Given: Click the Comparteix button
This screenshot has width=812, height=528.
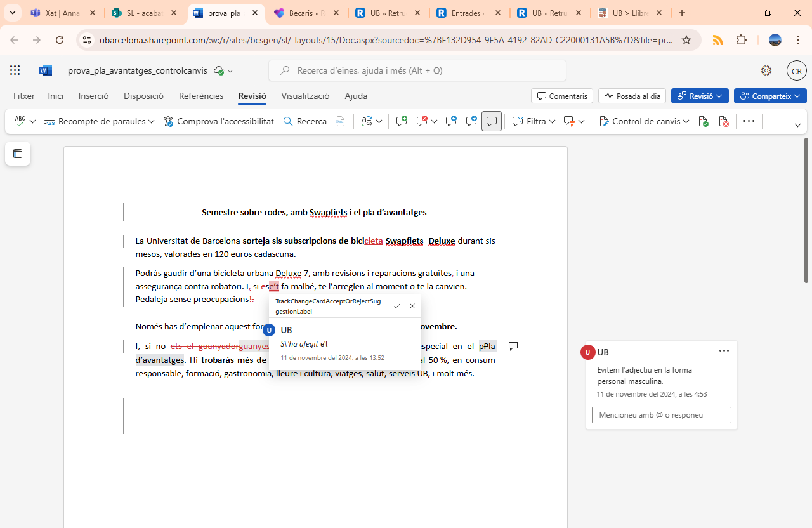Looking at the screenshot, I should pyautogui.click(x=770, y=96).
